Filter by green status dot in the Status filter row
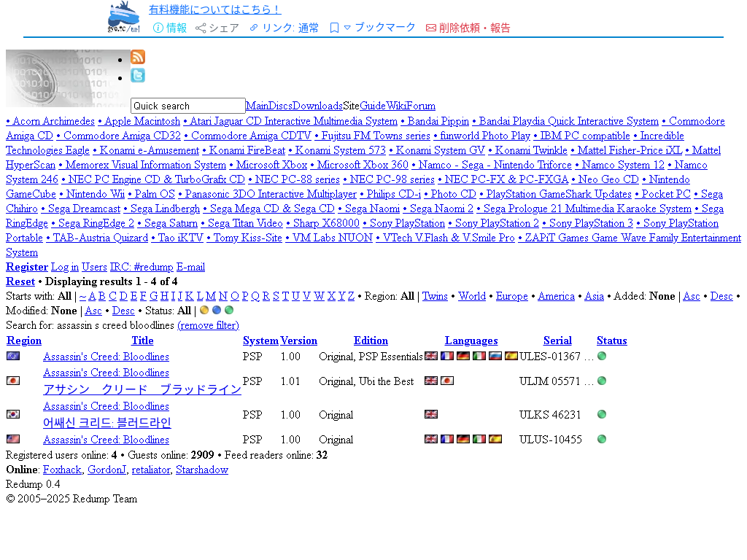Screen dimensions: 747x560 (228, 310)
